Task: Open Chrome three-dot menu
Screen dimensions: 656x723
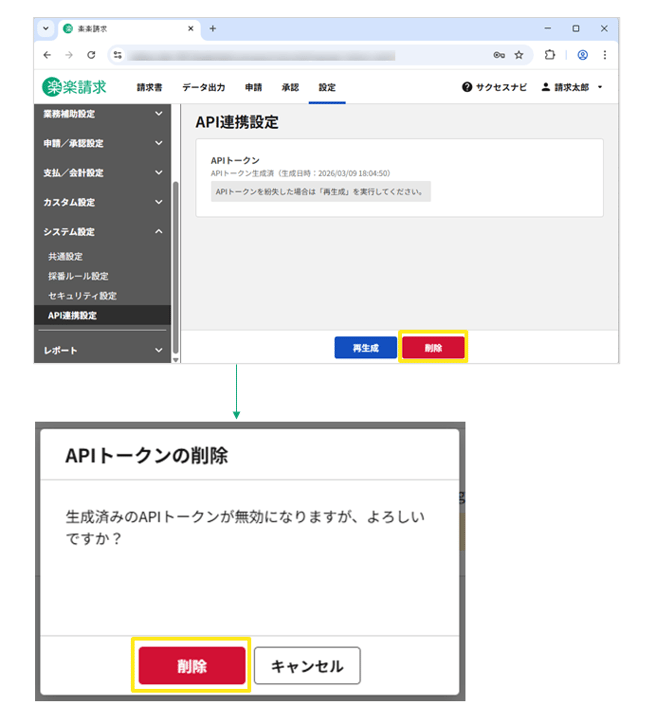Action: pos(605,55)
